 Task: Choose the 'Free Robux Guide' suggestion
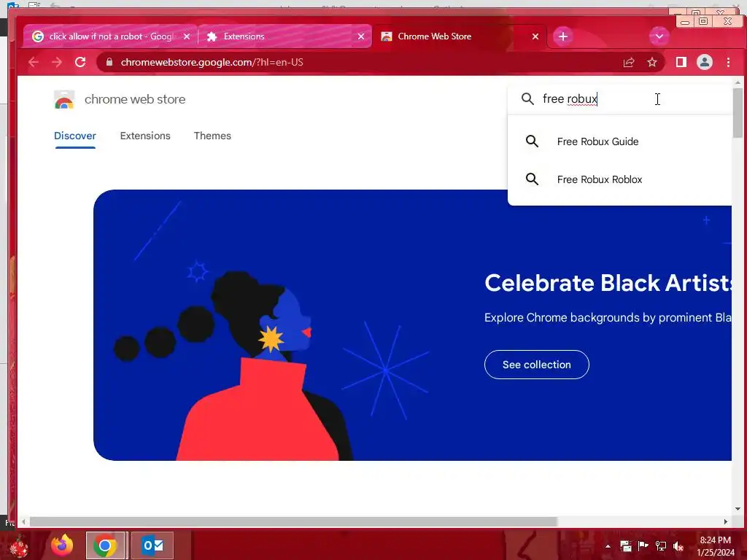coord(620,141)
